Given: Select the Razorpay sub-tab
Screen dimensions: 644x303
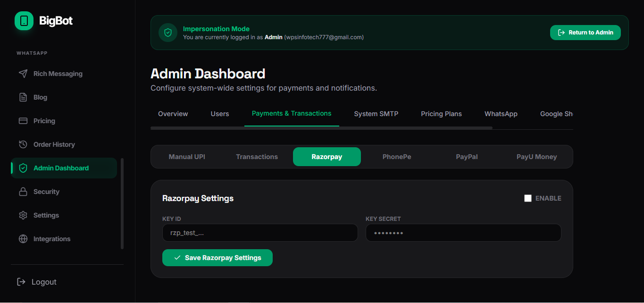Looking at the screenshot, I should coord(327,157).
